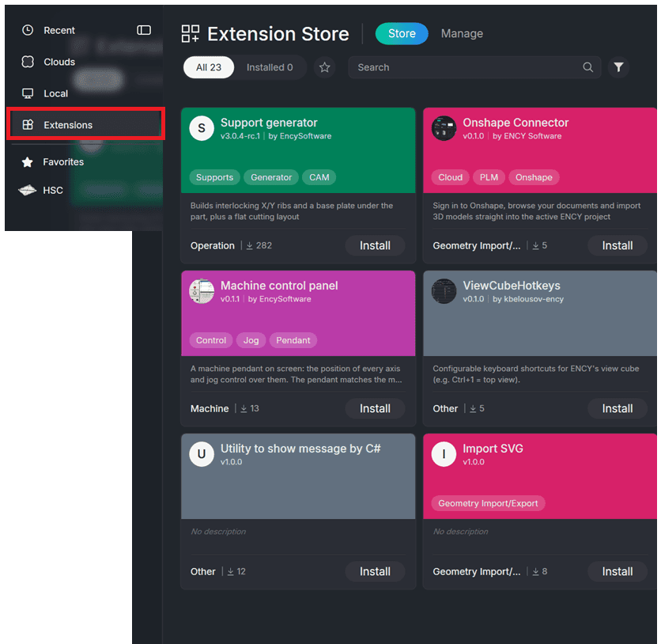Image resolution: width=661 pixels, height=644 pixels.
Task: Open the ViewCubeHotkeys title
Action: pyautogui.click(x=512, y=286)
